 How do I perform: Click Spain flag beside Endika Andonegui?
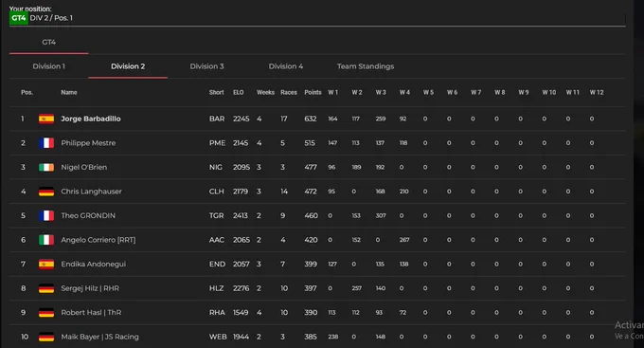46,265
